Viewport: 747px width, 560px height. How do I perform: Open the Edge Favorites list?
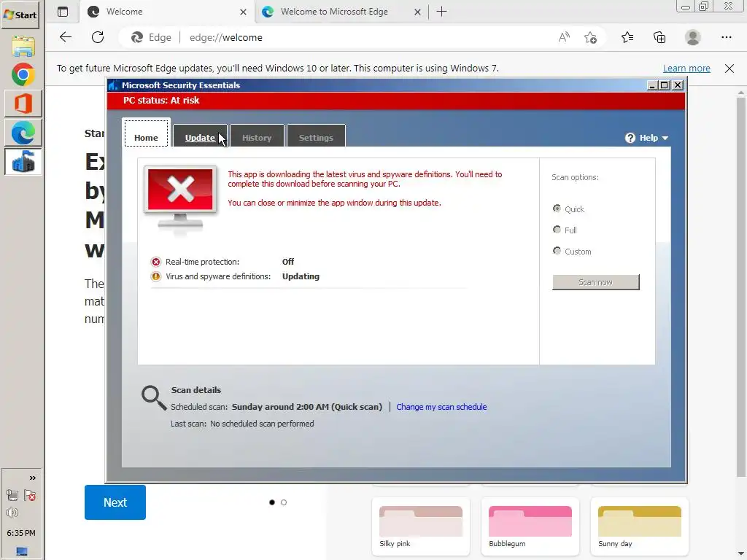627,37
